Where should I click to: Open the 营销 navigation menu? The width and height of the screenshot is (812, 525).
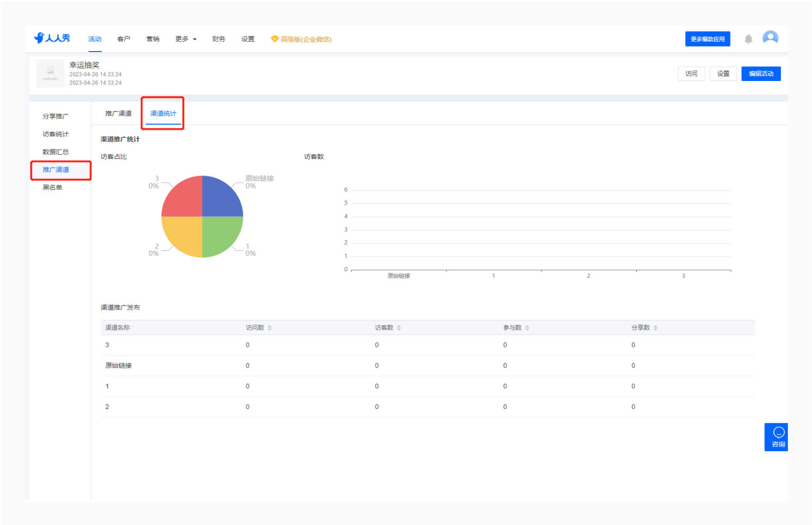tap(153, 39)
